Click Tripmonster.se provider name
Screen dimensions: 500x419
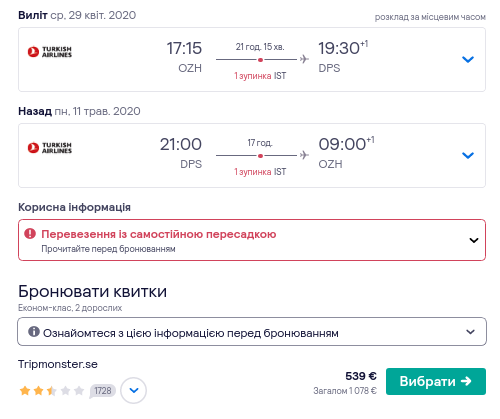point(58,364)
